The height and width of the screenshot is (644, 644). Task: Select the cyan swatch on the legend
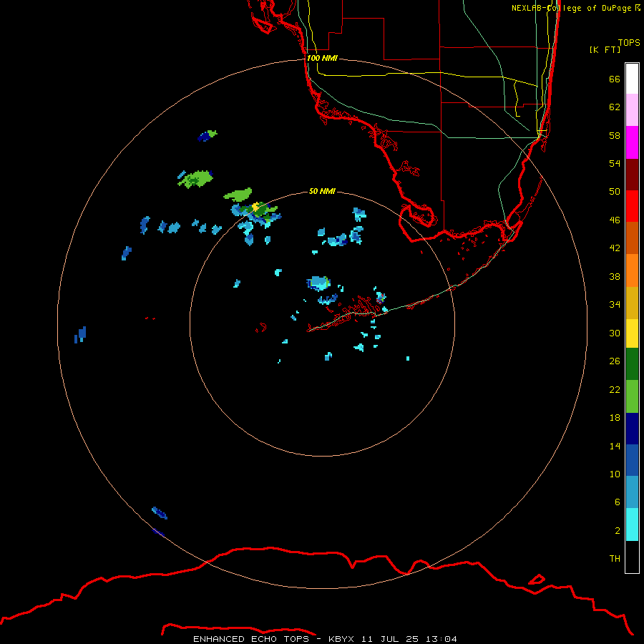pos(632,525)
